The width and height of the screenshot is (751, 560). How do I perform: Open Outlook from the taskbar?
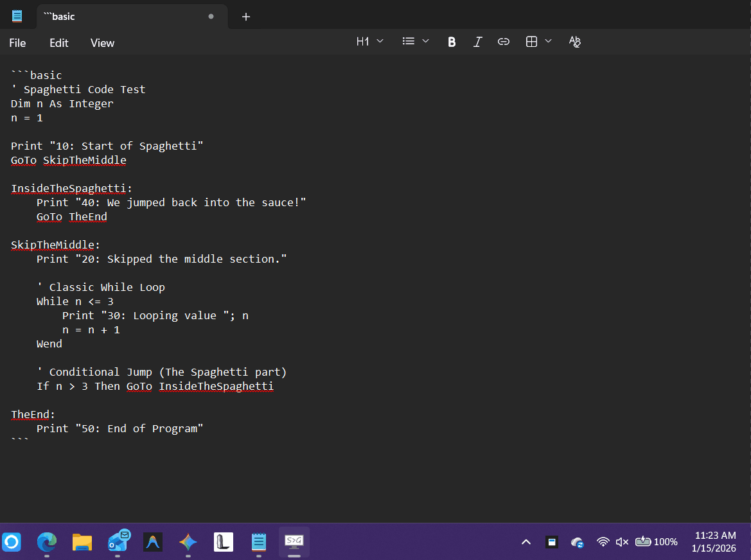tap(118, 542)
